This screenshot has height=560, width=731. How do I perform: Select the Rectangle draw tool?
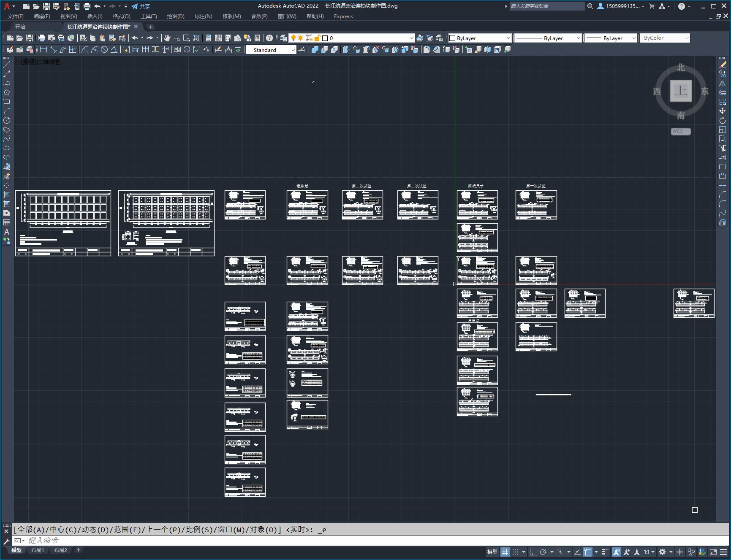coord(7,102)
